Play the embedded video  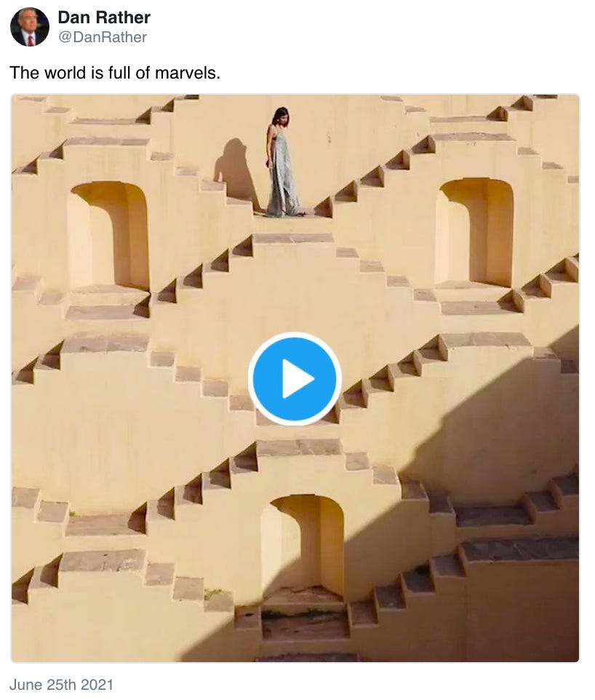pos(295,378)
